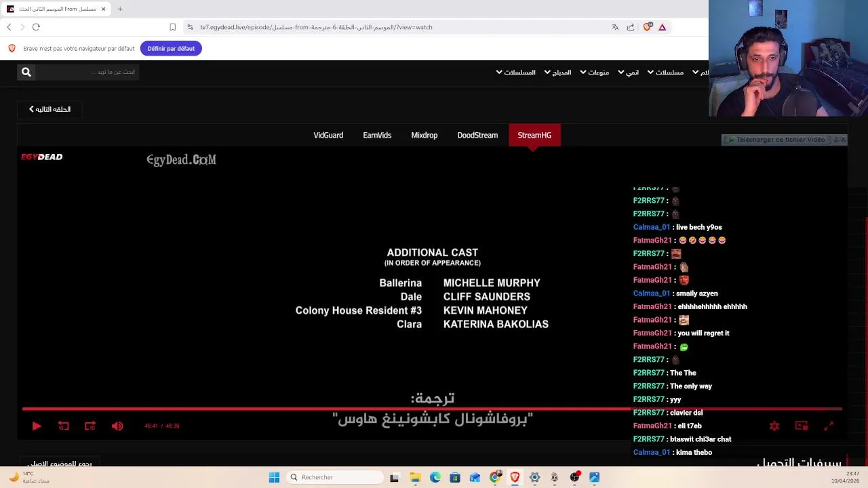The width and height of the screenshot is (868, 488).
Task: Mute the video player volume
Action: coord(117,426)
